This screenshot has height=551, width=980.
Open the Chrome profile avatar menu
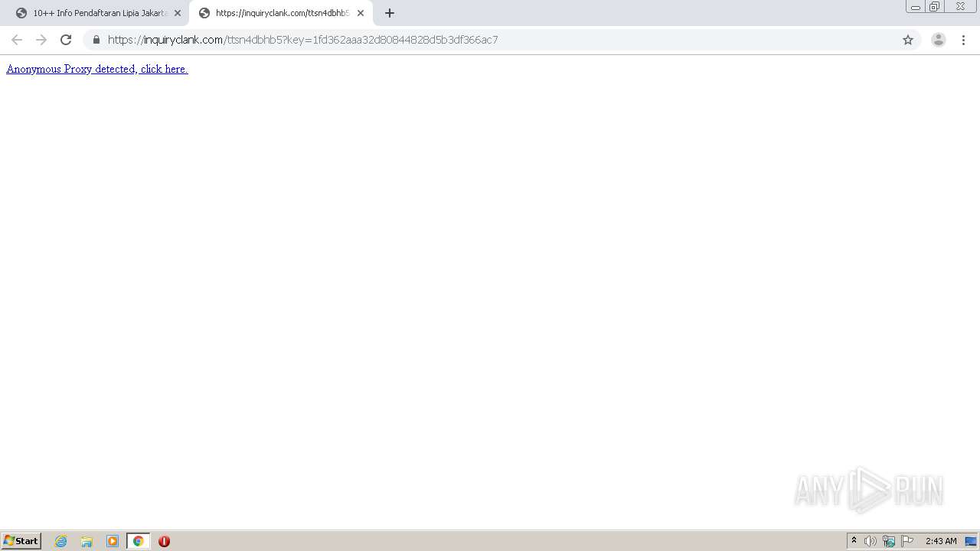click(939, 40)
